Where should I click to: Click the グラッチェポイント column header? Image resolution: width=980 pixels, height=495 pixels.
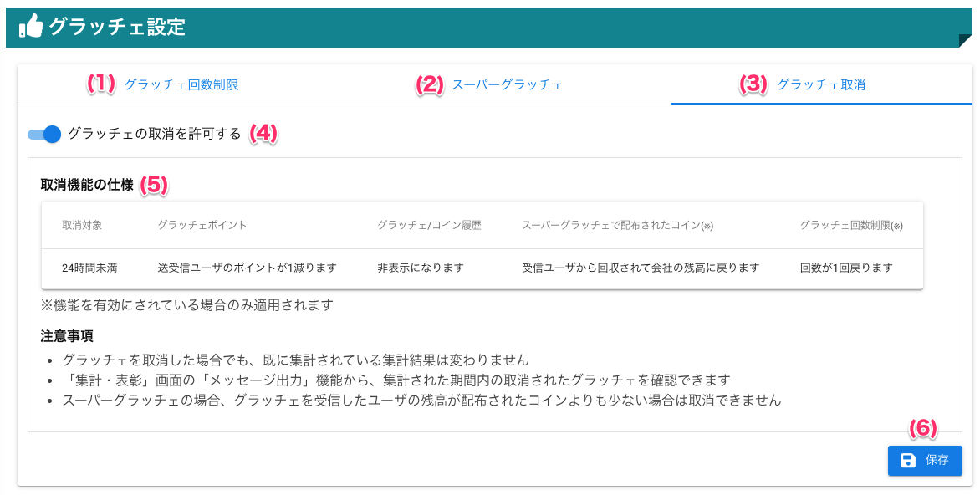(202, 225)
